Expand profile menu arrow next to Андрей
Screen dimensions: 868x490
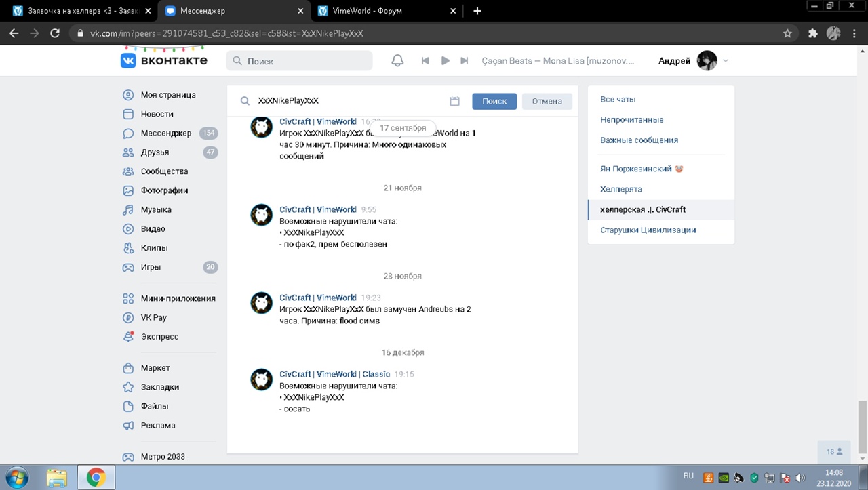726,60
